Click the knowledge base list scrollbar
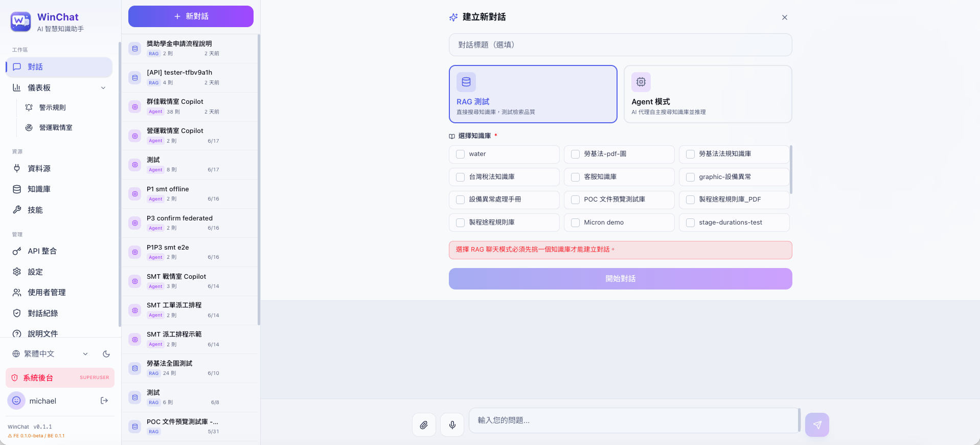Image resolution: width=980 pixels, height=445 pixels. [x=791, y=170]
